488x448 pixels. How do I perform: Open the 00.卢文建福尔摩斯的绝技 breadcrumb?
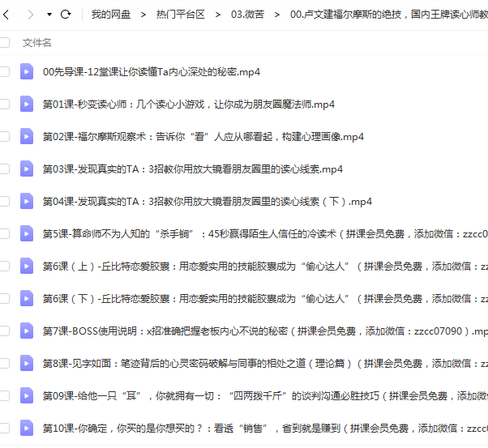pyautogui.click(x=389, y=15)
